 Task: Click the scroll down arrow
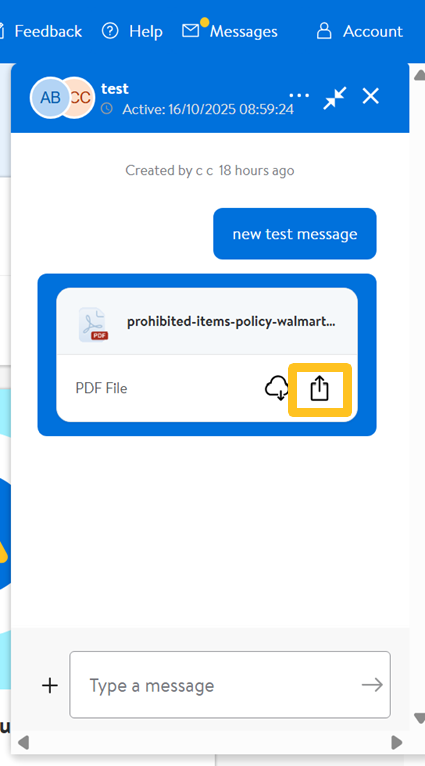point(419,718)
